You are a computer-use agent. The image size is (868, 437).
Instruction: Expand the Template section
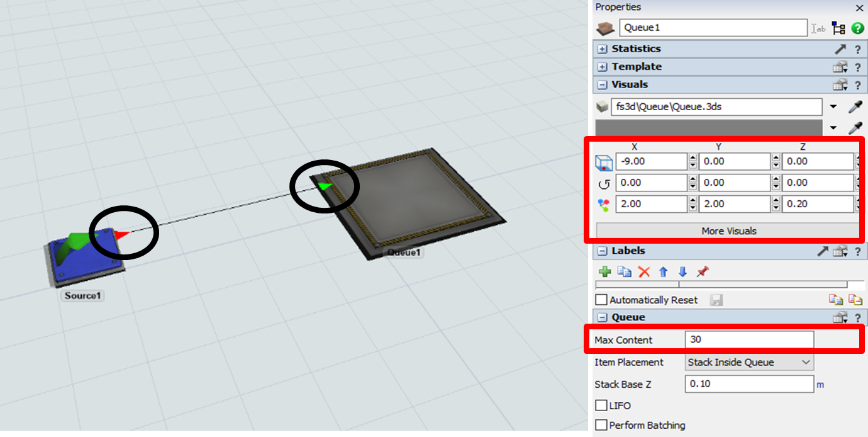point(603,67)
